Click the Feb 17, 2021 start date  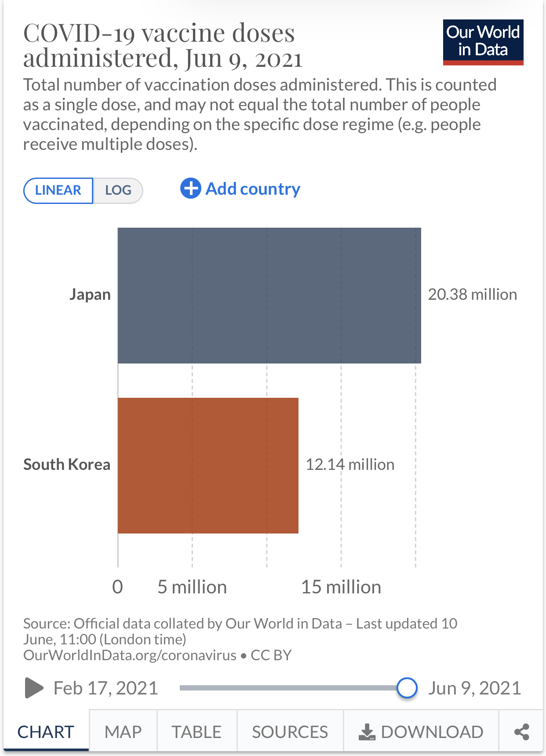click(x=106, y=688)
